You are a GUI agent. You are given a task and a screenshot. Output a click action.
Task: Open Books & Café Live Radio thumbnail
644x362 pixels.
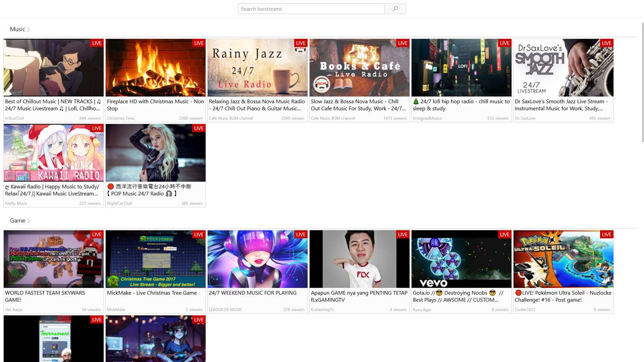360,67
